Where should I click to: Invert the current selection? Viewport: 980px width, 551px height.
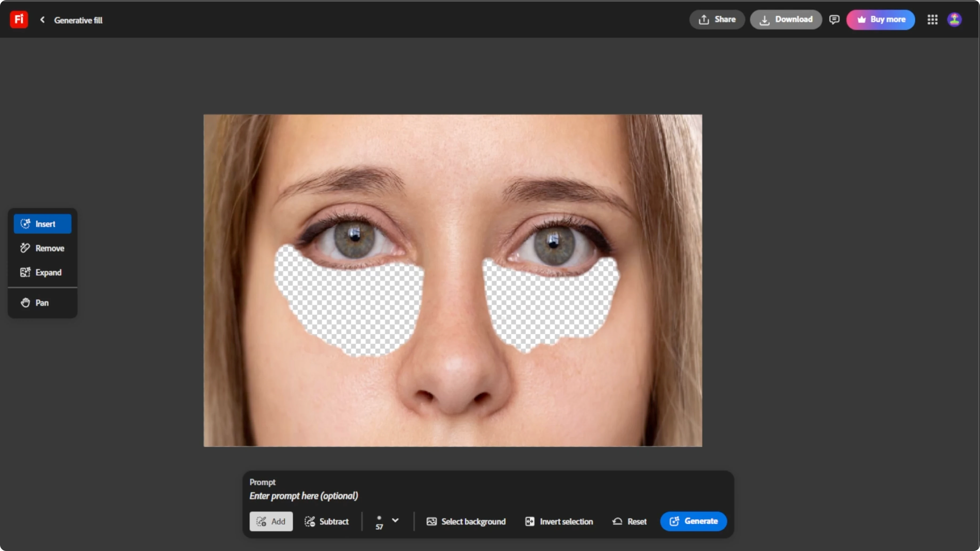(x=559, y=521)
